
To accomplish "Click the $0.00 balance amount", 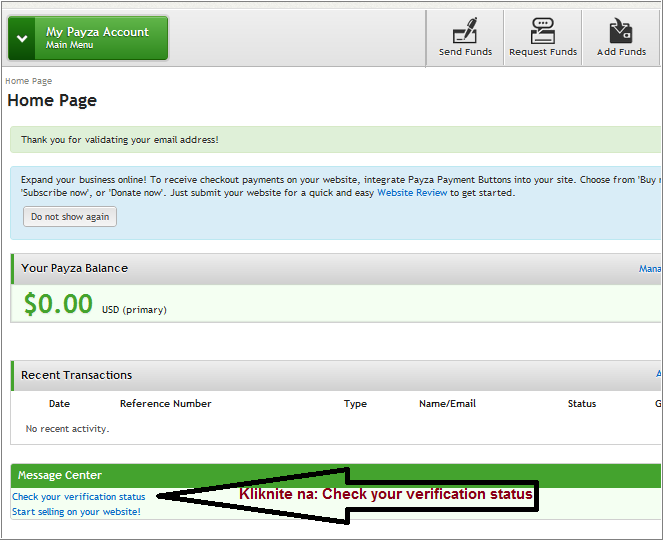I will pyautogui.click(x=58, y=304).
